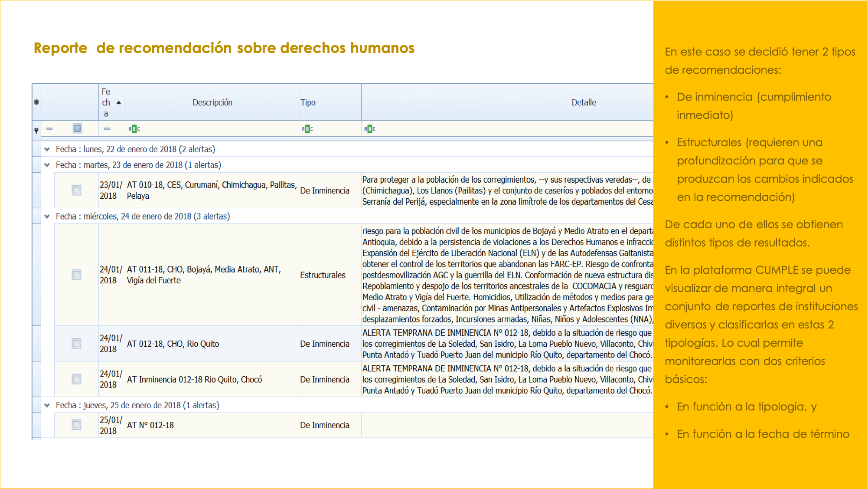This screenshot has width=868, height=489.
Task: Click the filter row funnel icon
Action: coord(36,130)
